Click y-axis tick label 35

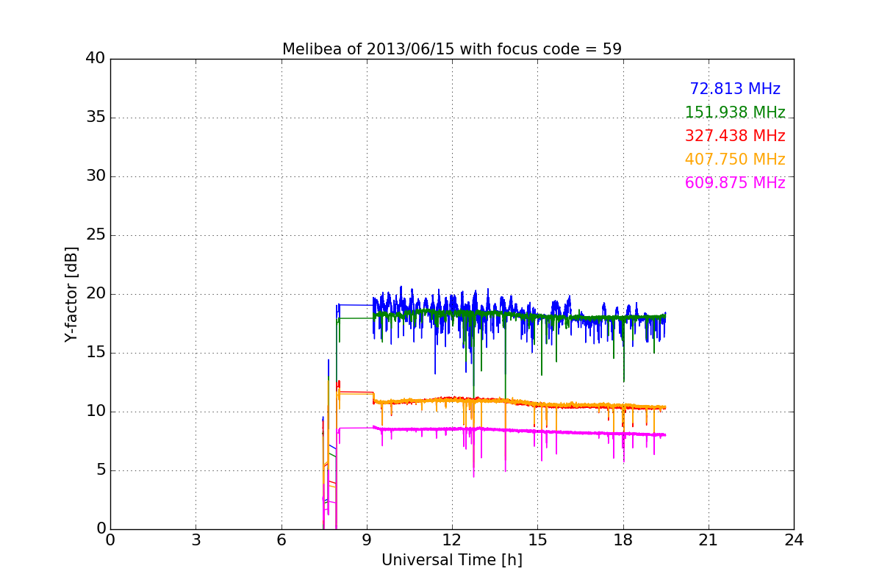pyautogui.click(x=95, y=118)
